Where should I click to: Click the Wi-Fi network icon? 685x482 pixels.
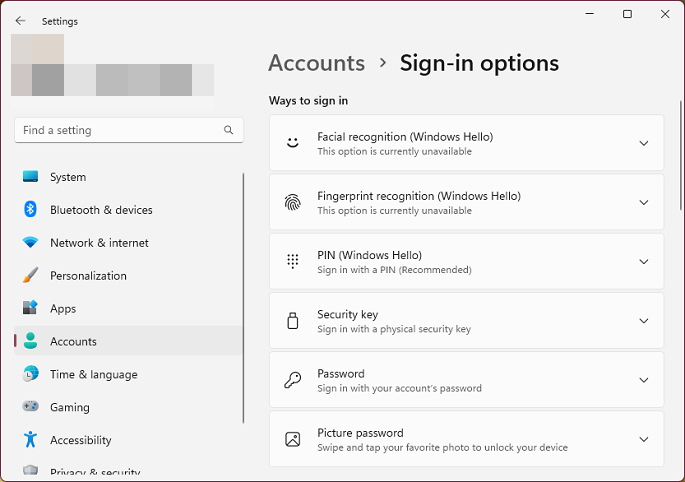[30, 242]
